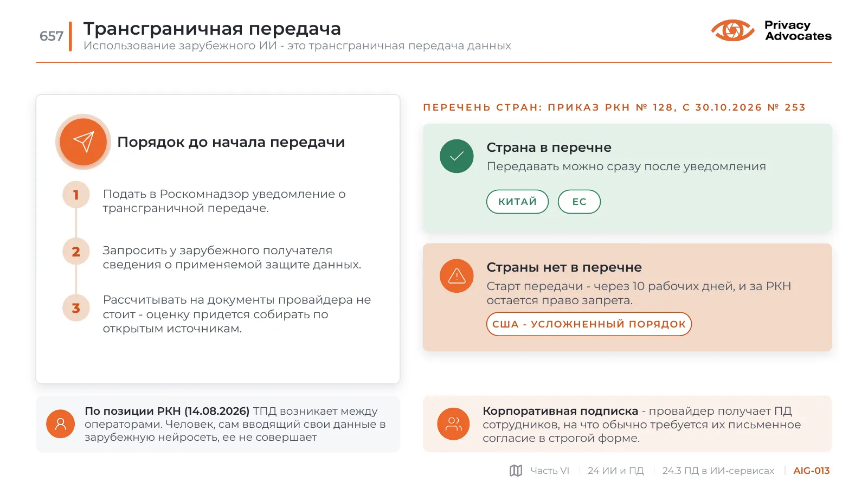The height and width of the screenshot is (488, 868).
Task: Click the Privacy Advocates eye logo
Action: click(732, 30)
